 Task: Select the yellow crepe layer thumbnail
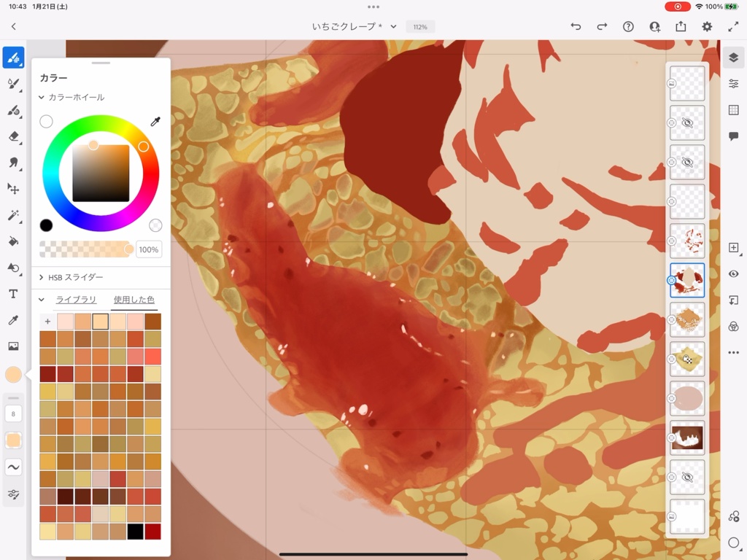point(687,359)
